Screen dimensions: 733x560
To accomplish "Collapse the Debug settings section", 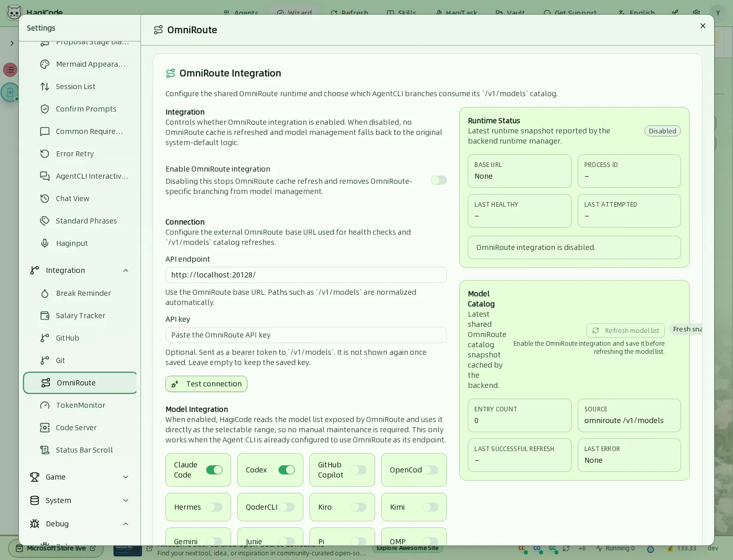I will 126,524.
